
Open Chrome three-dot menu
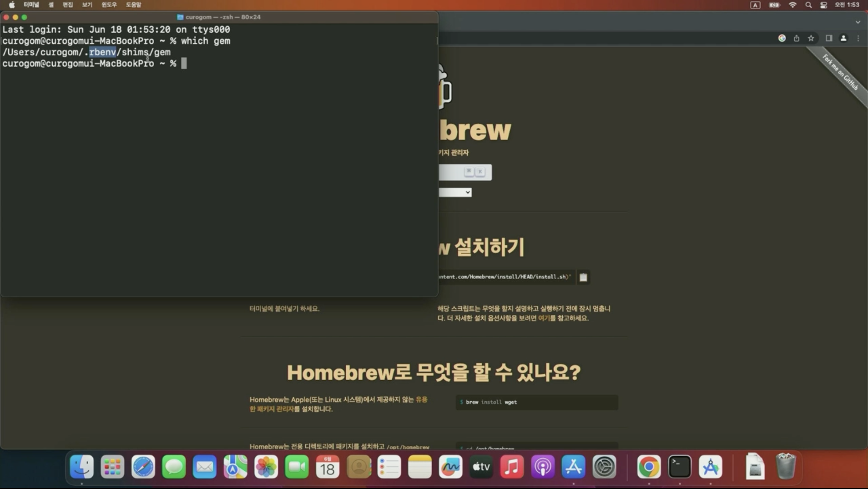[858, 38]
